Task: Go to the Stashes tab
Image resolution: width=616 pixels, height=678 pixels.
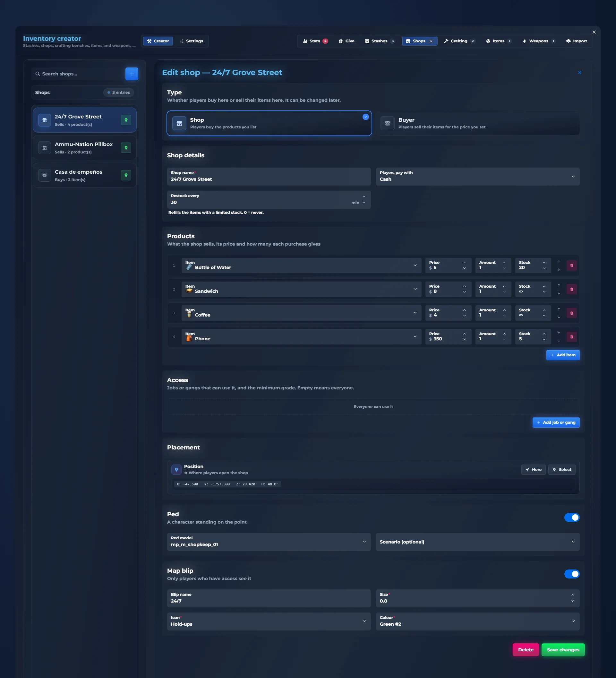Action: click(x=380, y=41)
